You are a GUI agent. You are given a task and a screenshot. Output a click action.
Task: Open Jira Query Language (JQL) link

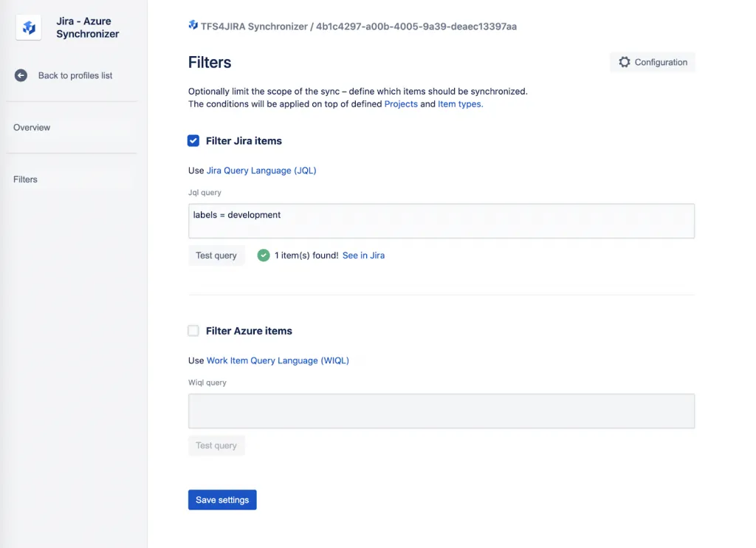(x=261, y=171)
